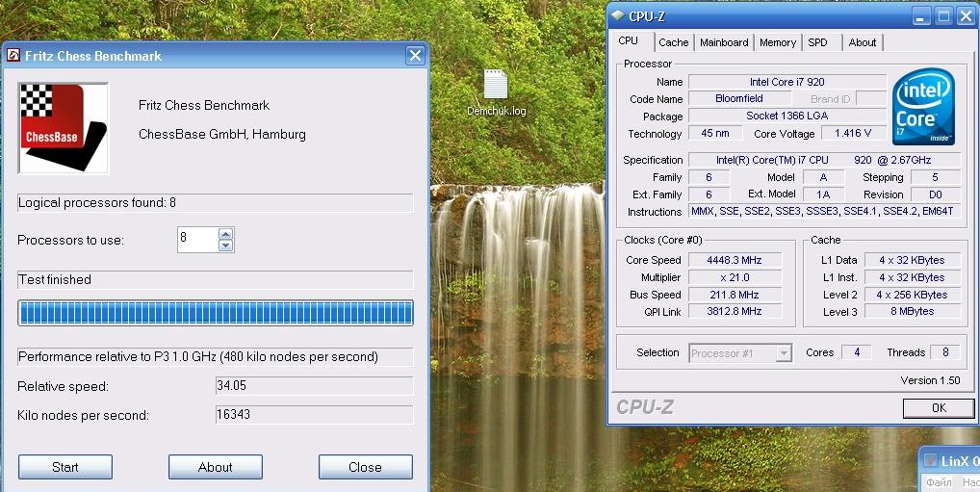Decrease processors to use with down arrow
The height and width of the screenshot is (492, 980).
pyautogui.click(x=226, y=246)
